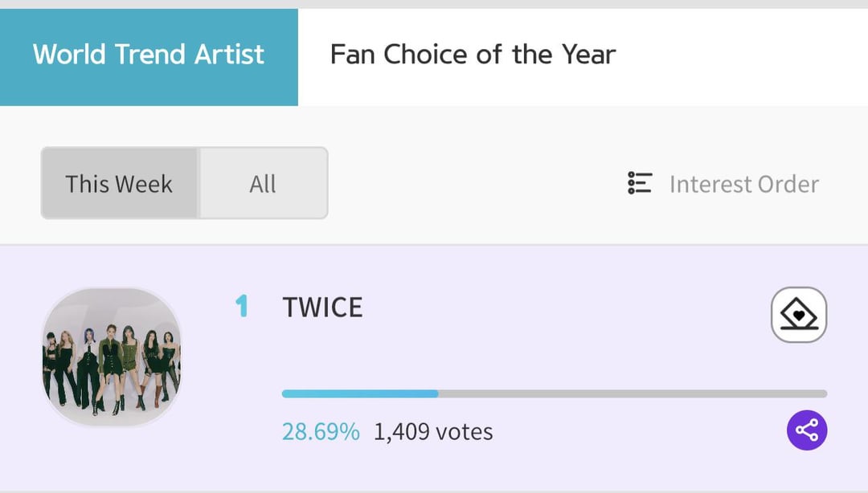Click TWICE to view artist details
This screenshot has height=493, width=868.
tap(321, 307)
